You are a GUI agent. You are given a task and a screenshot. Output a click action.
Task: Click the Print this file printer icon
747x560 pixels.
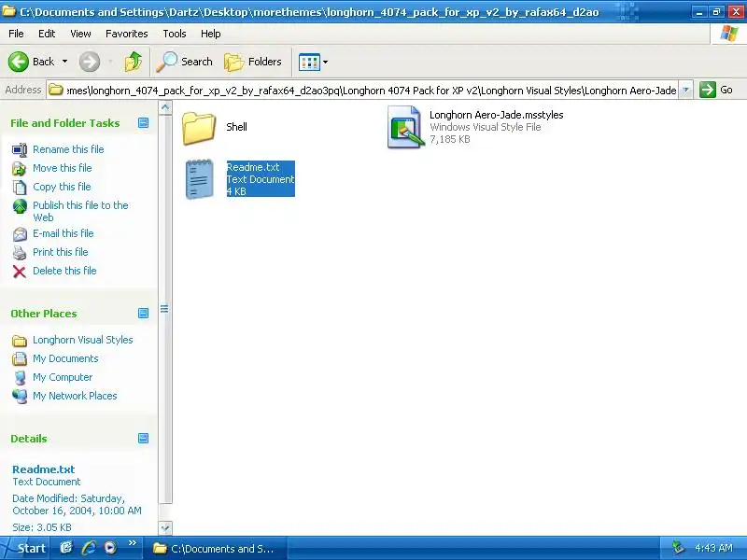[20, 252]
